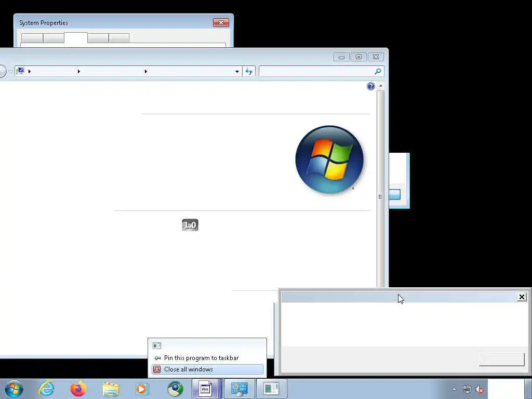Open the network status tray icon

[467, 390]
